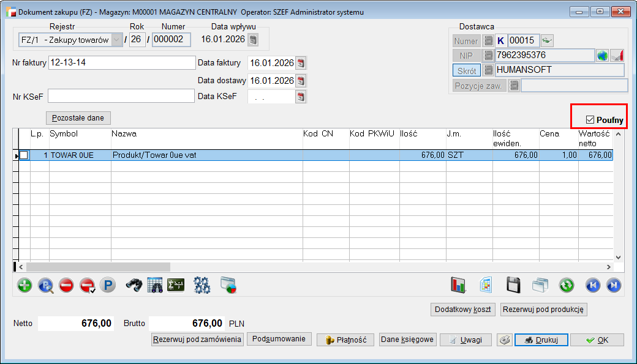
Task: Click the Dane księgowe button
Action: (x=407, y=340)
